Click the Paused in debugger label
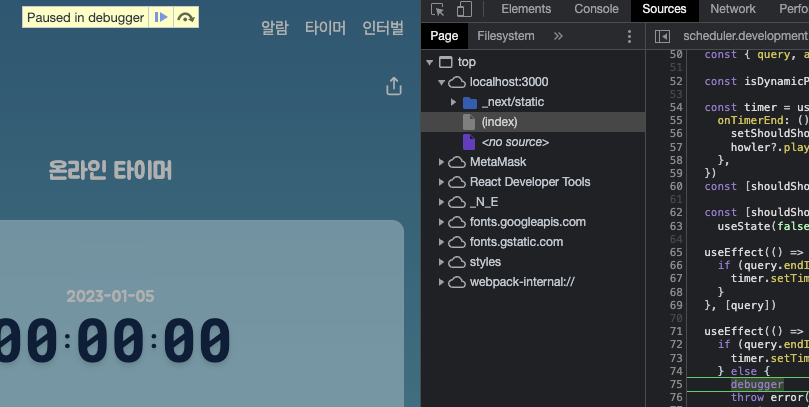 pos(86,18)
